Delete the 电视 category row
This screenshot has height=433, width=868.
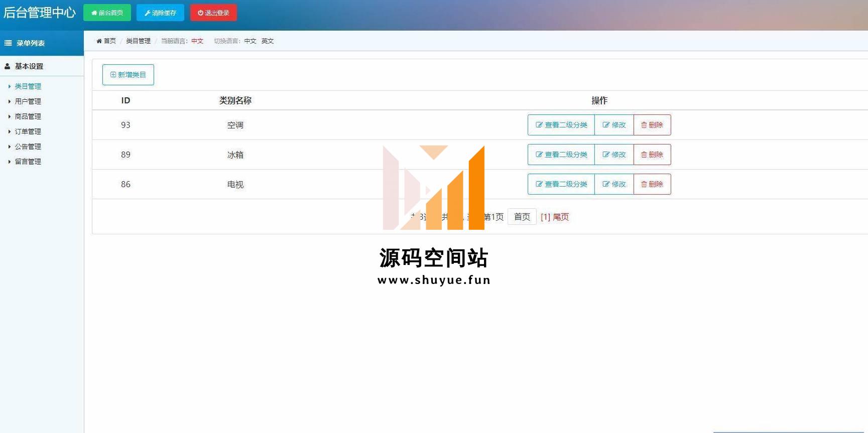pyautogui.click(x=652, y=184)
